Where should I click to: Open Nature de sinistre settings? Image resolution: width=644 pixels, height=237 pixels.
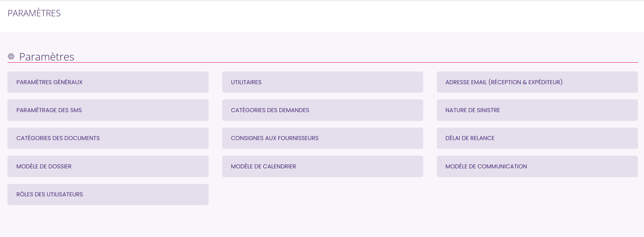[537, 110]
